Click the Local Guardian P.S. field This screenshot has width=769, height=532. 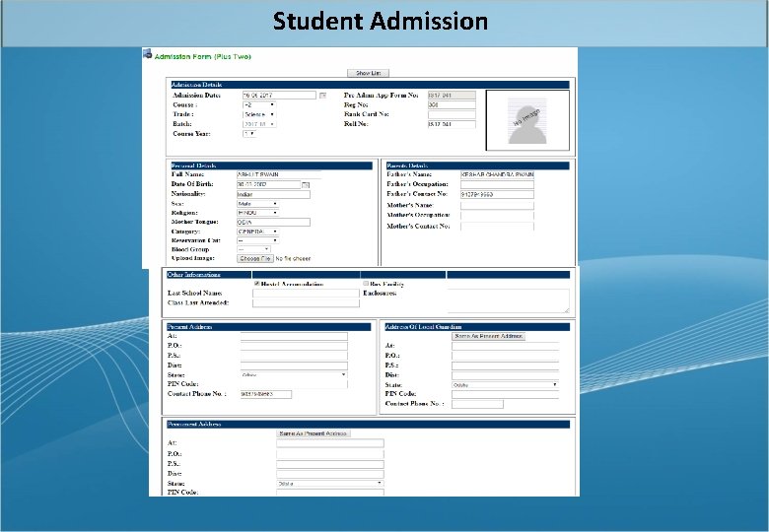point(505,366)
